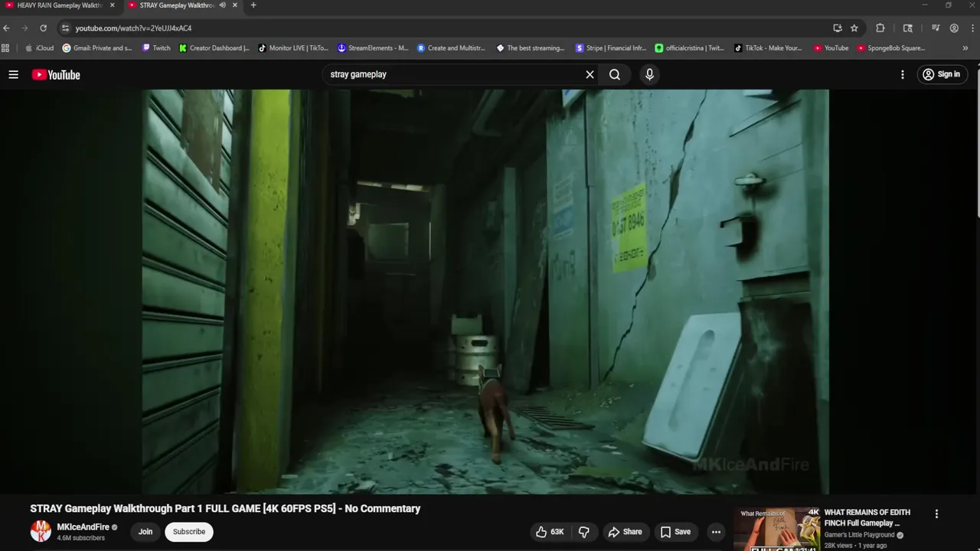This screenshot has height=551, width=980.
Task: Open the apps grid in bookmarks bar
Action: 5,48
